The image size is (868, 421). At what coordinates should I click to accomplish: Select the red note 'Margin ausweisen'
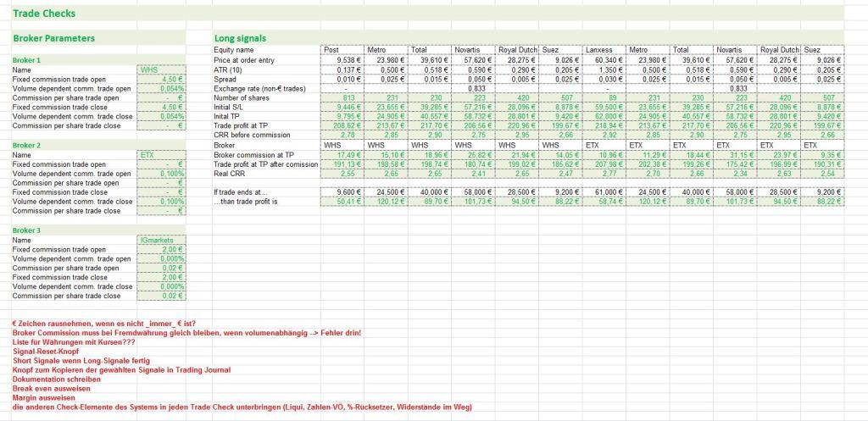pyautogui.click(x=44, y=398)
